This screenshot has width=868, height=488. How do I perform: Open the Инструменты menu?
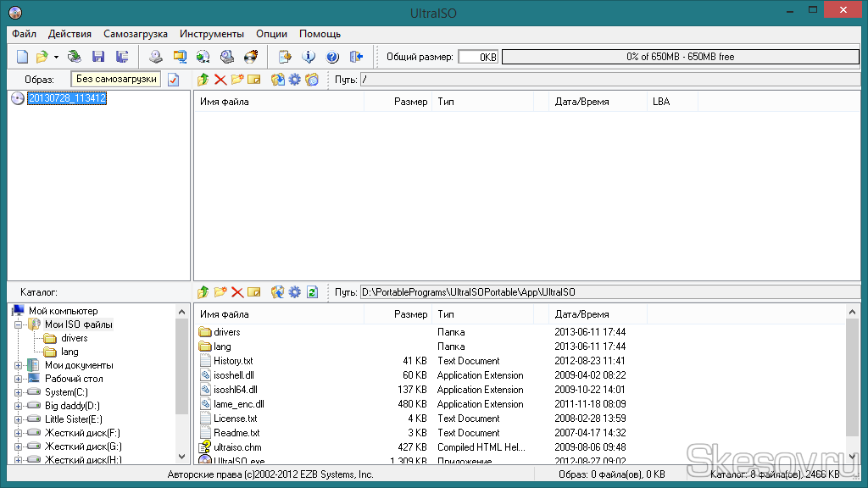click(212, 34)
